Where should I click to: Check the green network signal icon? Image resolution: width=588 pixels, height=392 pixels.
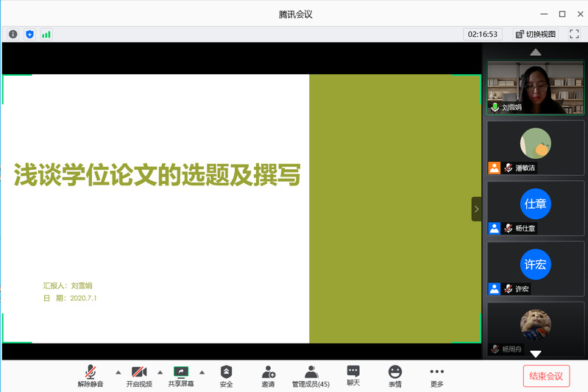pyautogui.click(x=46, y=34)
